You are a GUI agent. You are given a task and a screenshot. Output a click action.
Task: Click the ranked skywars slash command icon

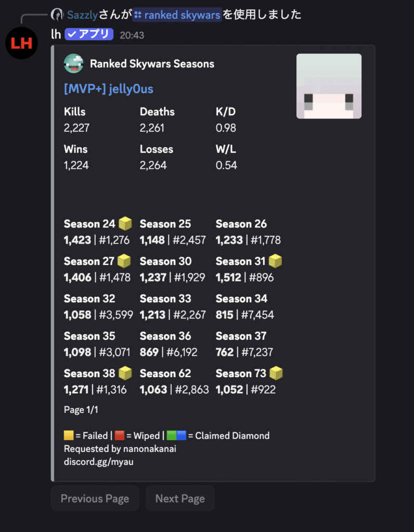point(138,15)
